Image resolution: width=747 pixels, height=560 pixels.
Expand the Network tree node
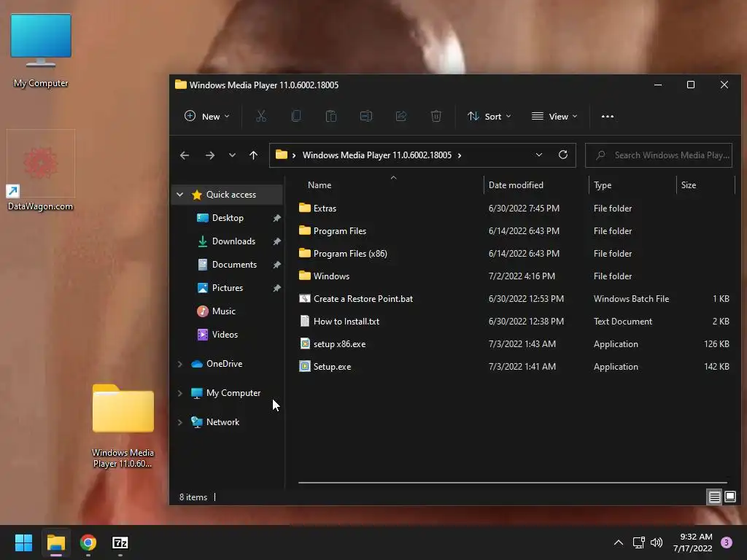click(x=179, y=422)
